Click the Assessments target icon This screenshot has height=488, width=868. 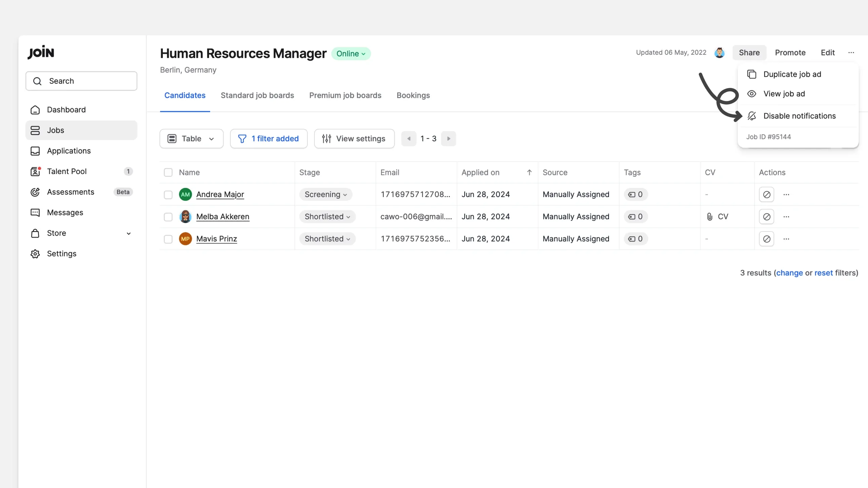click(x=35, y=192)
